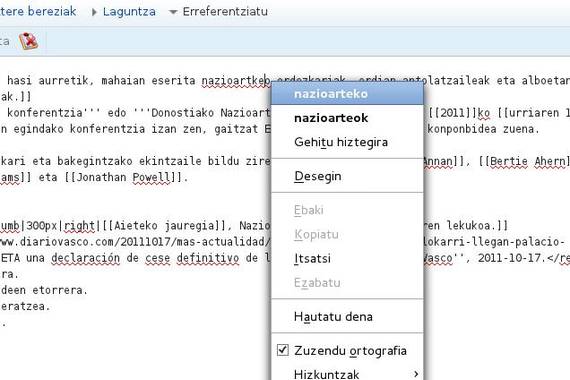Image resolution: width=570 pixels, height=380 pixels.
Task: Click the misspelled word nazioartkeb
Action: pyautogui.click(x=236, y=81)
